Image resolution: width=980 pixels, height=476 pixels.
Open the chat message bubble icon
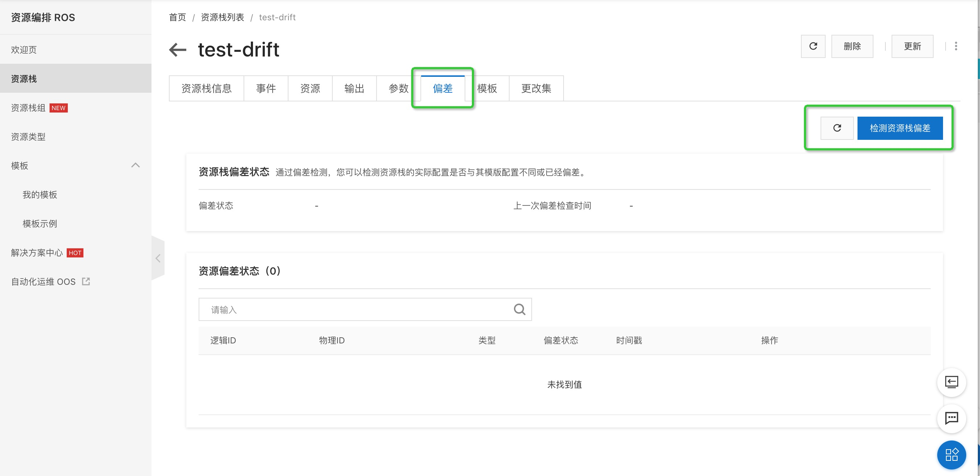[x=951, y=418]
